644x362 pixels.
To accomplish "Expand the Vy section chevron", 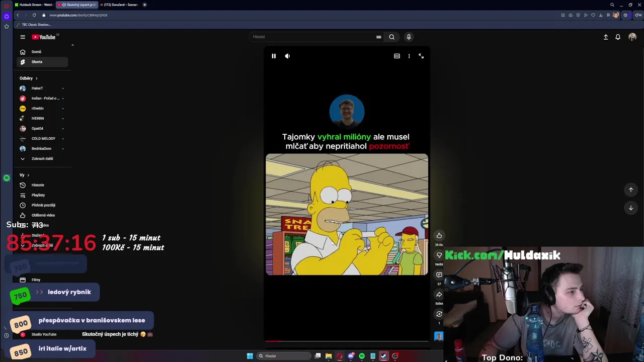I will (28, 175).
